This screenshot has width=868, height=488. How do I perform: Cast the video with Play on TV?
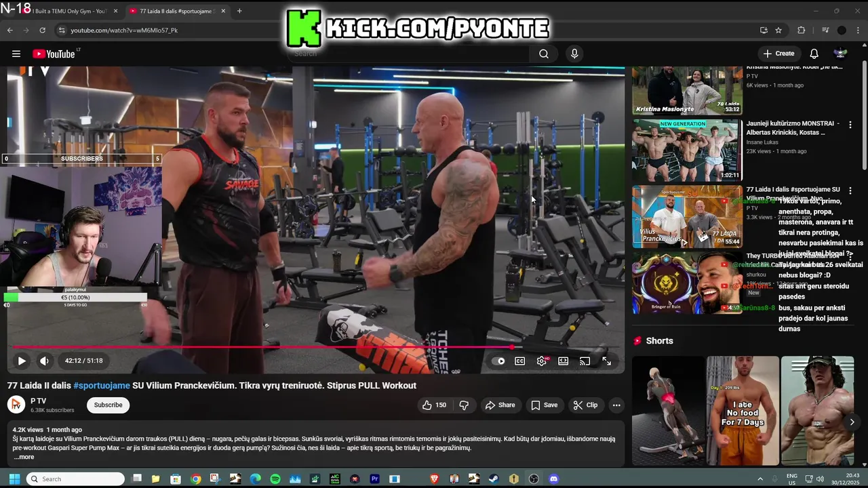[585, 361]
